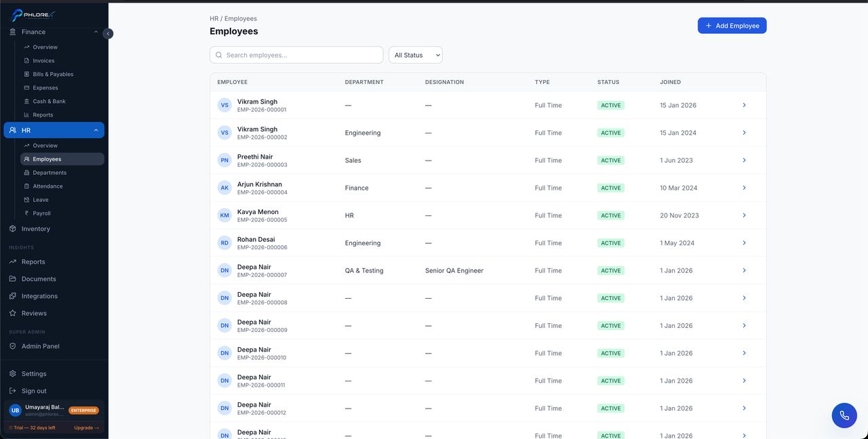Click the AK avatar of Arjun Krishnan

click(224, 188)
